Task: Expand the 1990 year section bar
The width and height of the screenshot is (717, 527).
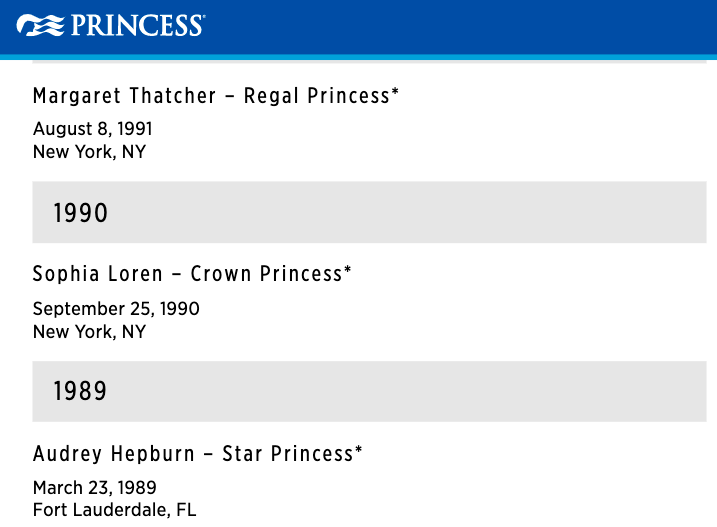Action: (x=369, y=212)
